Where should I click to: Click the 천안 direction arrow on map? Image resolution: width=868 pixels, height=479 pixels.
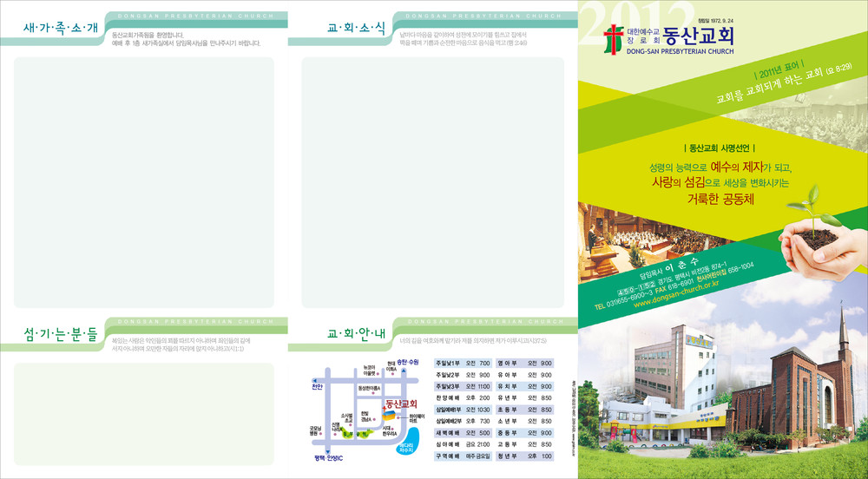point(316,378)
